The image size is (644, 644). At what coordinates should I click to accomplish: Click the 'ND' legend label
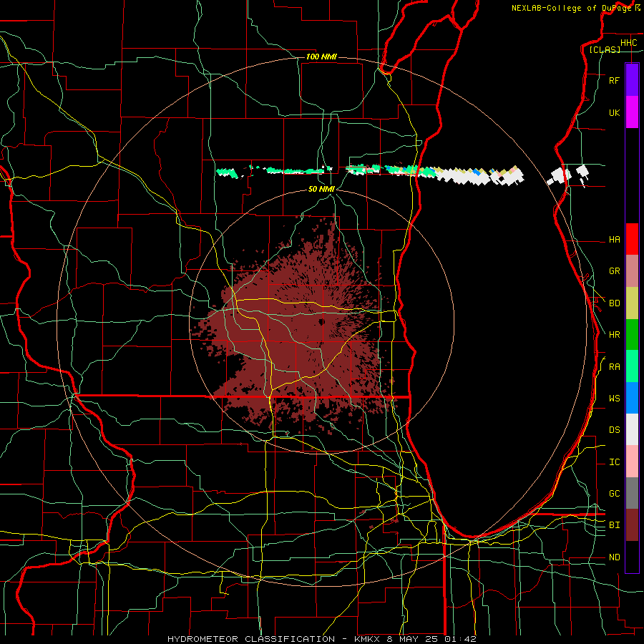pyautogui.click(x=614, y=557)
